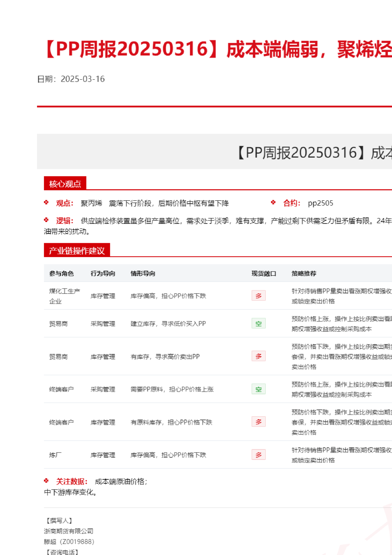Click the 策略推荐 column header
Screen dimensions: 392x555
pyautogui.click(x=304, y=274)
